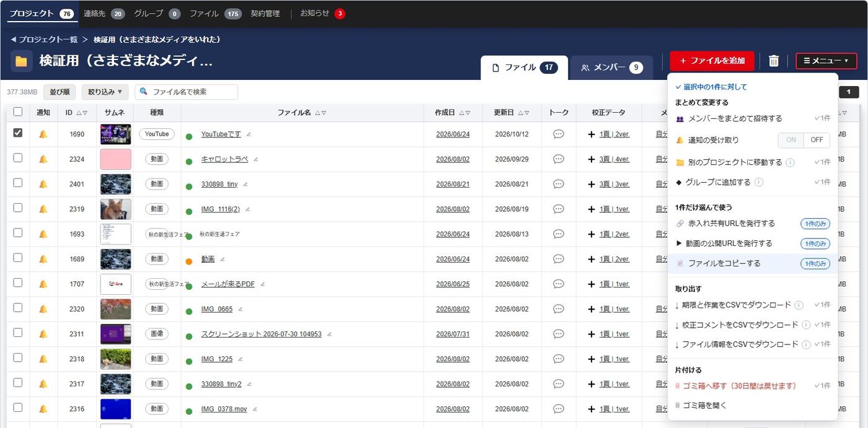Sort by 更新日 column header arrows
Viewport: 868px width, 428px height.
523,113
